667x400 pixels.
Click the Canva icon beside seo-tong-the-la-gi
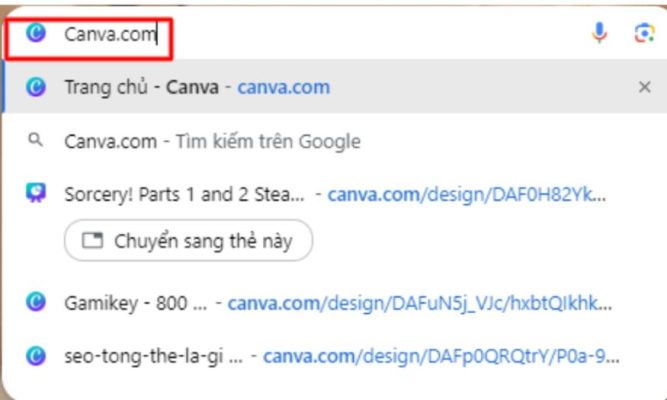point(36,354)
